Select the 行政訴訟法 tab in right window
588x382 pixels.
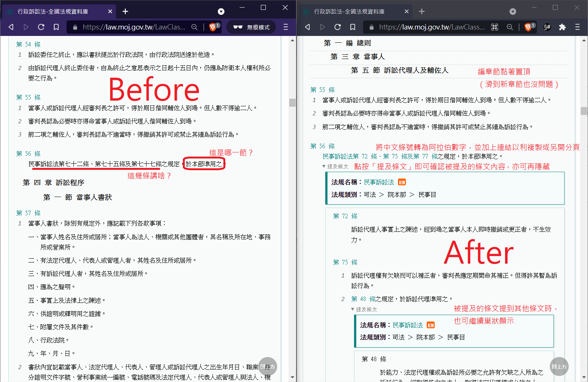[x=355, y=11]
